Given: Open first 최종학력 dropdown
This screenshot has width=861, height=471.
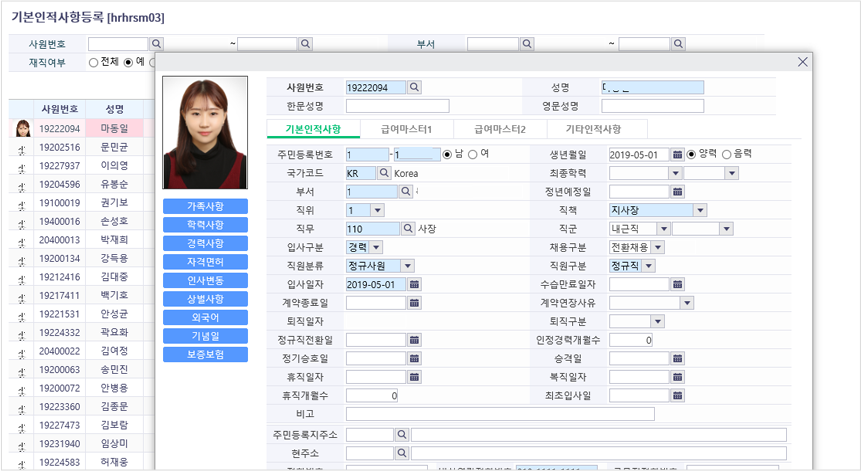Looking at the screenshot, I should point(676,173).
